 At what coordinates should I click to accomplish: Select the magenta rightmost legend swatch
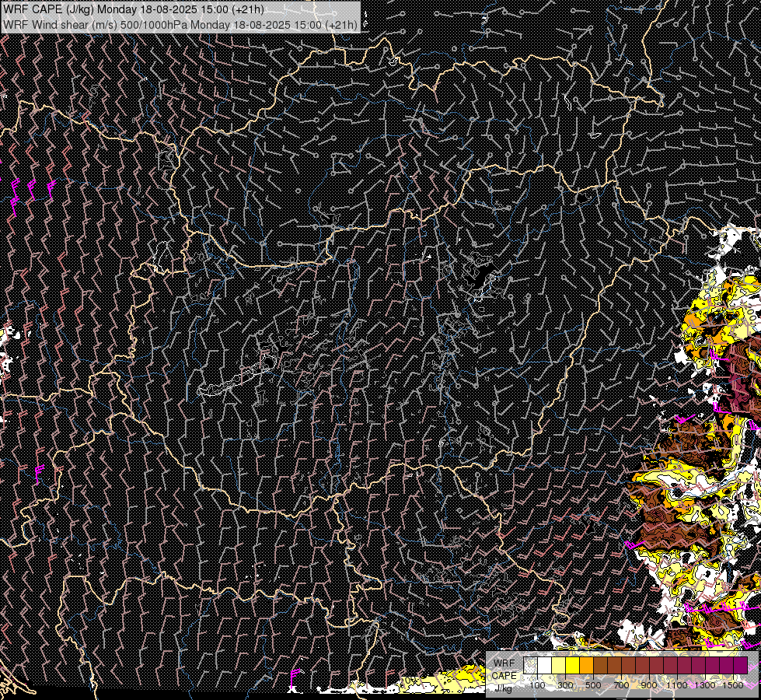740,666
